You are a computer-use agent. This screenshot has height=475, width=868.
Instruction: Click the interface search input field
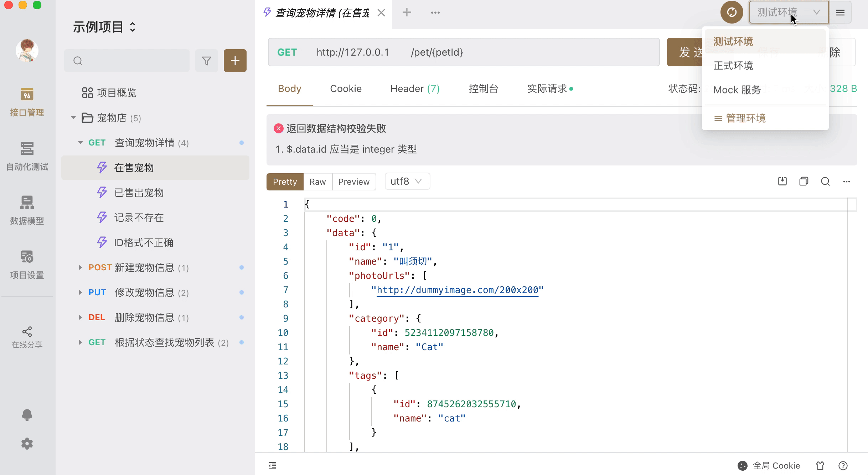132,61
